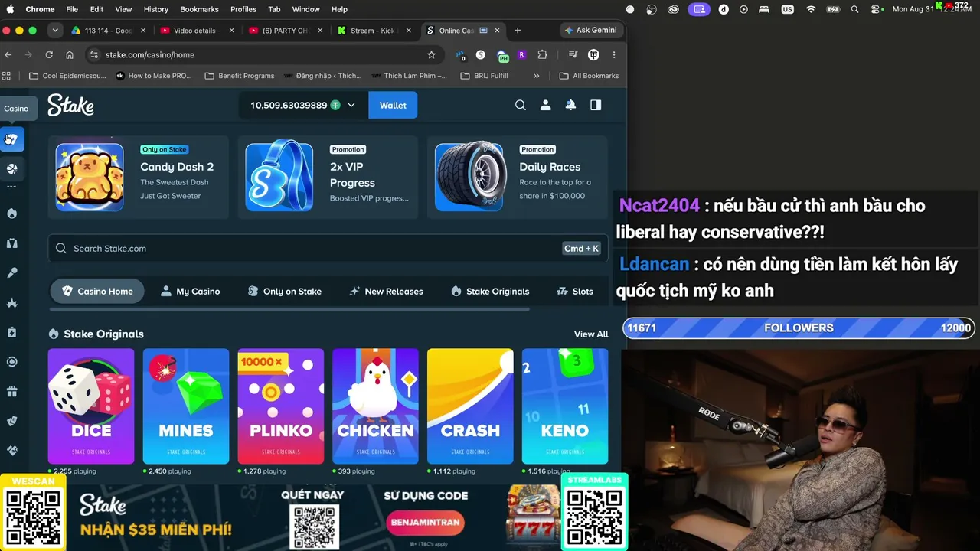Bookmark this page with the star icon

pyautogui.click(x=431, y=54)
